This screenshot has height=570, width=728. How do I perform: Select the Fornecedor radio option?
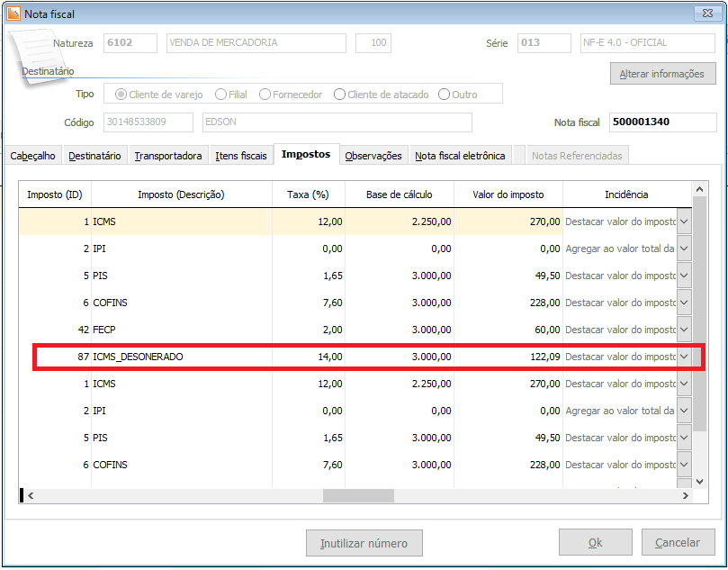265,95
